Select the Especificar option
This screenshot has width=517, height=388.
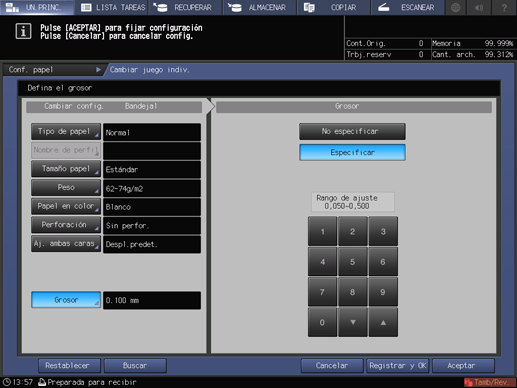352,152
